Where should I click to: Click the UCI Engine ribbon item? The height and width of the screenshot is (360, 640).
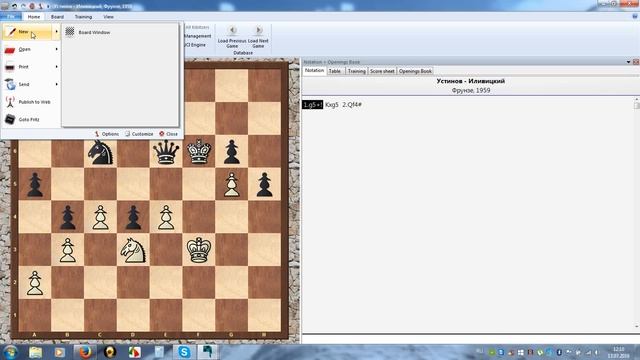[x=196, y=45]
